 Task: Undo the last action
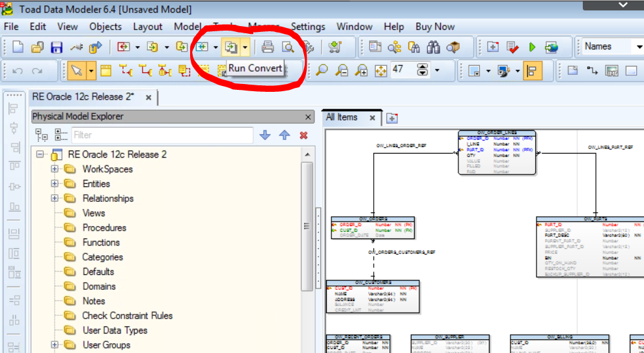coord(18,71)
